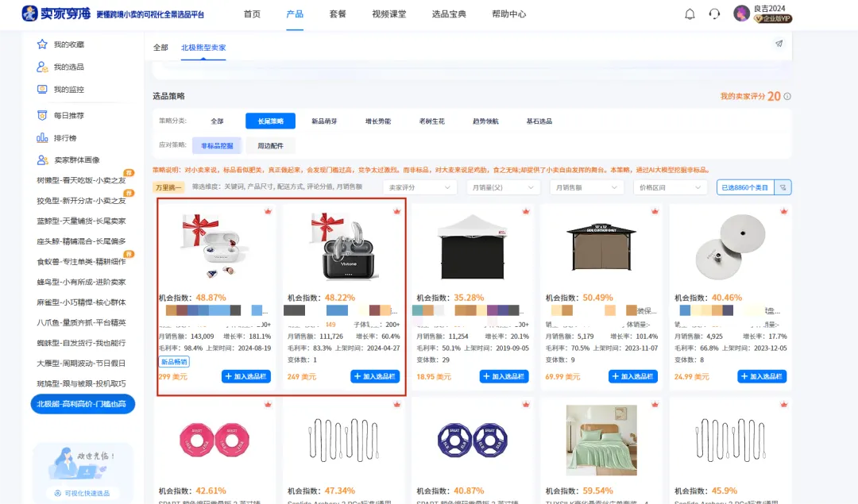This screenshot has height=504, width=858.
Task: Open the 视频课堂 nav tab
Action: [x=389, y=14]
